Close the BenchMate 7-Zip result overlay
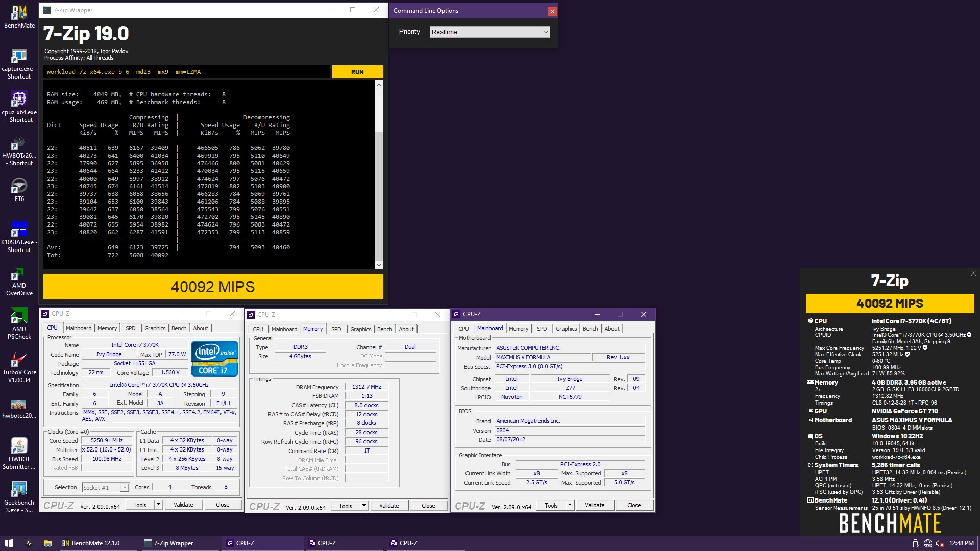Viewport: 980px width, 551px height. (973, 273)
